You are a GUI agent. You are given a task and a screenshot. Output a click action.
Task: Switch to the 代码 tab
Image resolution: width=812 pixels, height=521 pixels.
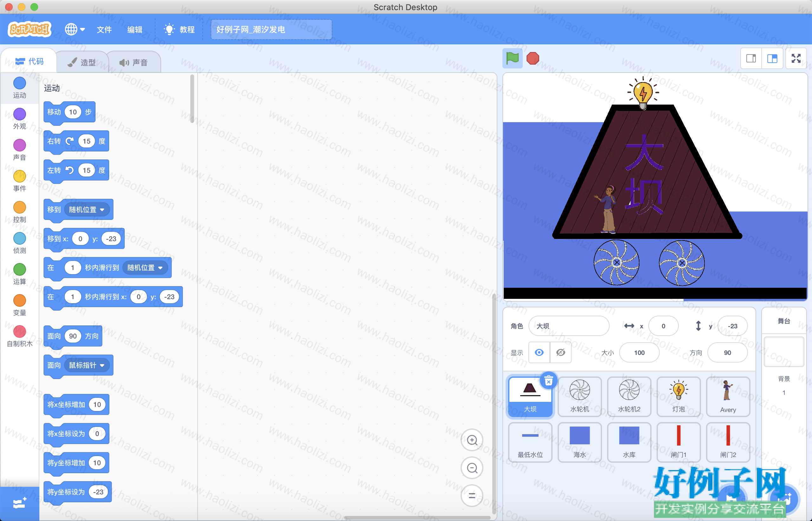tap(29, 61)
